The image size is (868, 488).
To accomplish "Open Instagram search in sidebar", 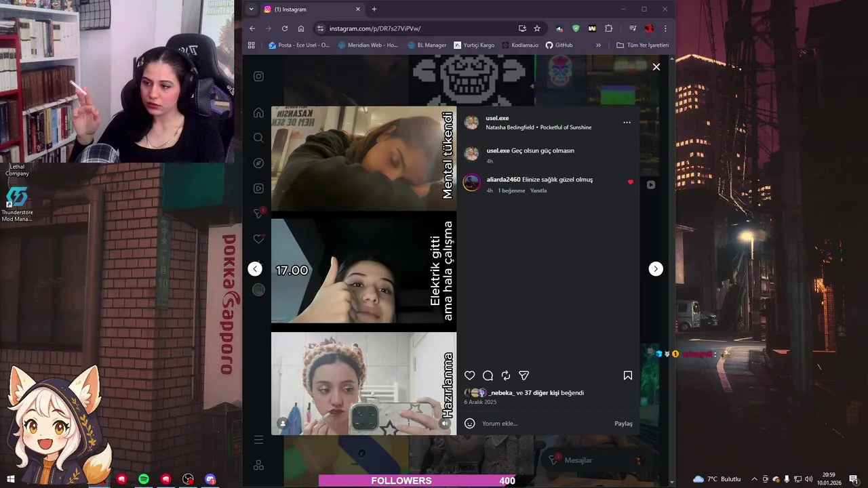I will point(258,138).
